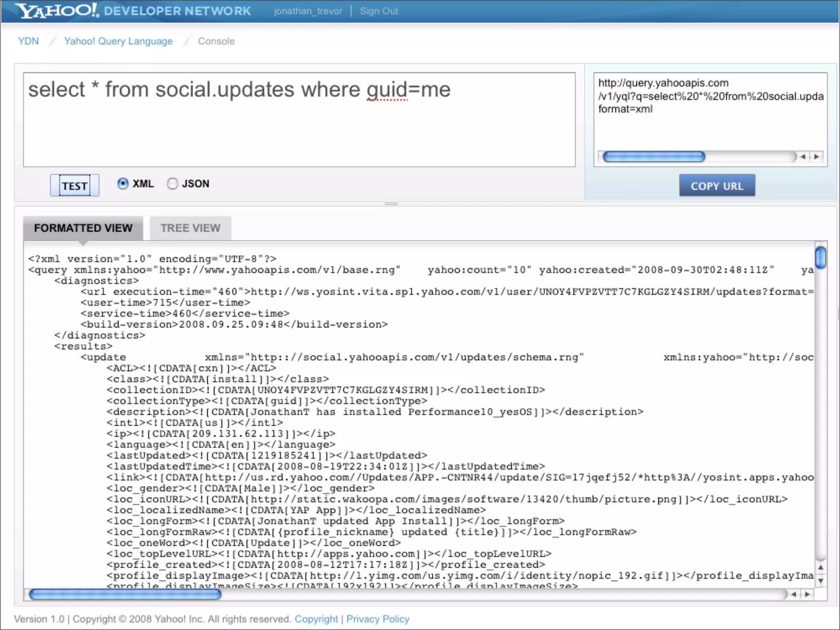This screenshot has height=630, width=840.
Task: Go to the YDN breadcrumb link
Action: pos(28,41)
